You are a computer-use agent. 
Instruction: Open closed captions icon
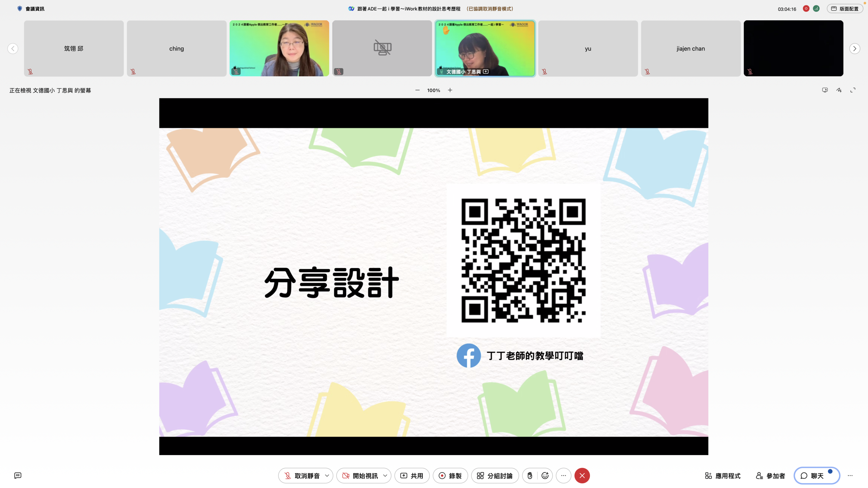tap(18, 475)
